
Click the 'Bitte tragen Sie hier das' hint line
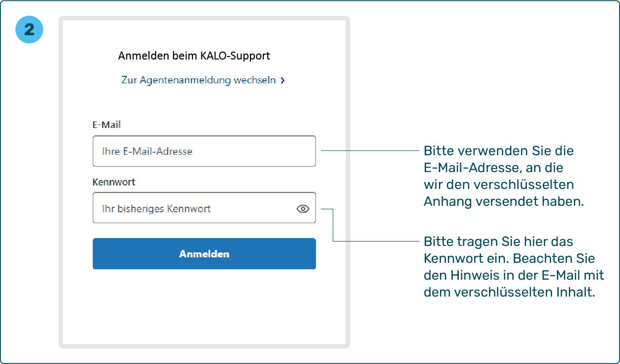[x=498, y=242]
